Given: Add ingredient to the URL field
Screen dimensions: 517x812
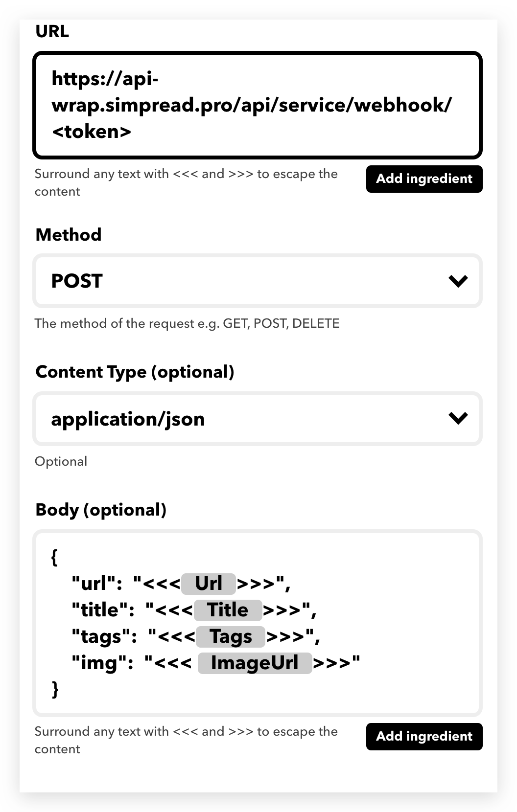Looking at the screenshot, I should (x=424, y=179).
